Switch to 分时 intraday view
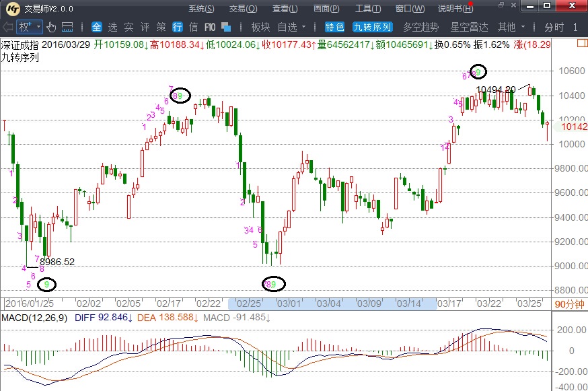This screenshot has height=391, width=588. point(554,27)
